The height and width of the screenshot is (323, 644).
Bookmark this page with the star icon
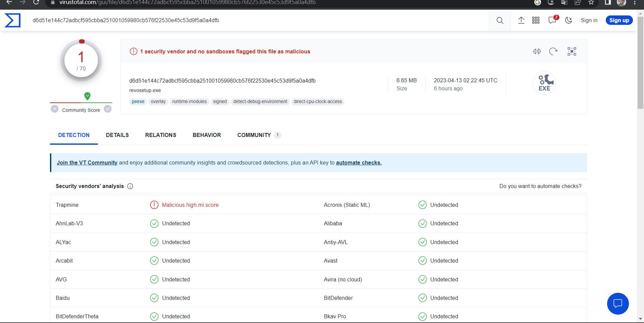[x=591, y=2]
